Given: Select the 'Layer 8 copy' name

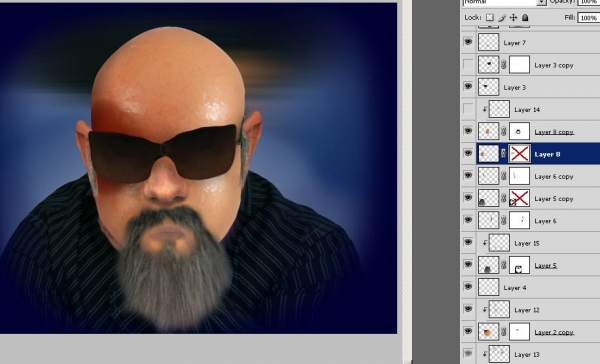Looking at the screenshot, I should pyautogui.click(x=554, y=132).
